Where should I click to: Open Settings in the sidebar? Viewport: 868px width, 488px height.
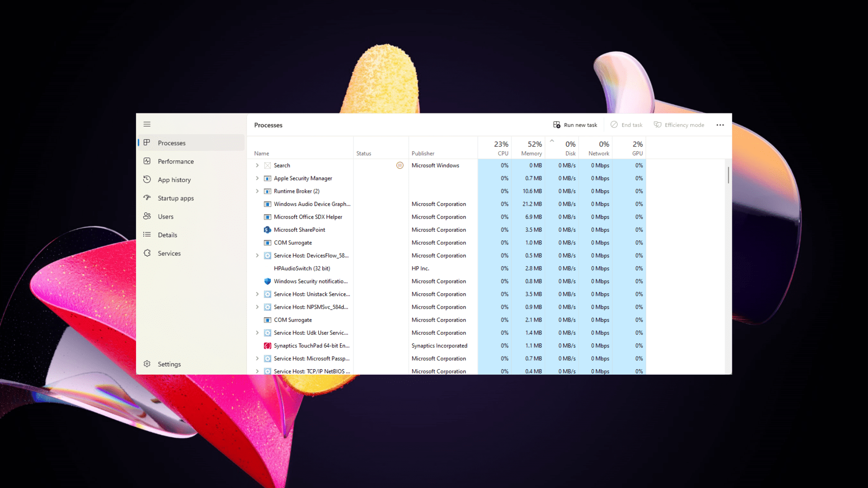tap(191, 364)
